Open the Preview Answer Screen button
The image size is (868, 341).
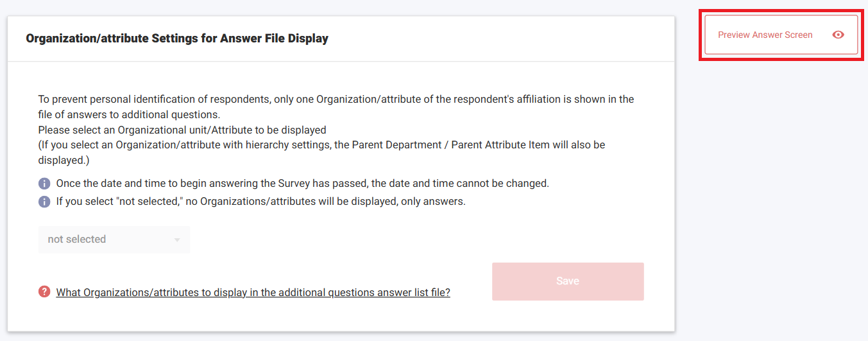coord(765,35)
